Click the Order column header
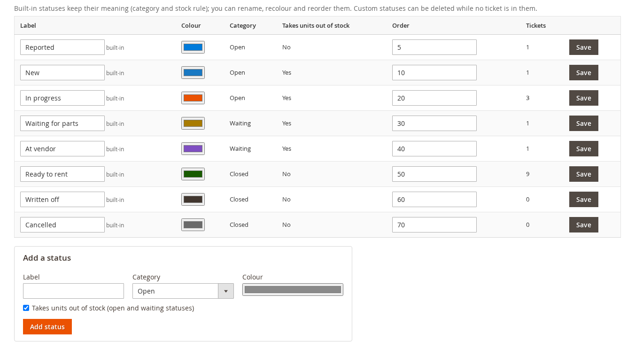This screenshot has width=635, height=364. point(401,26)
